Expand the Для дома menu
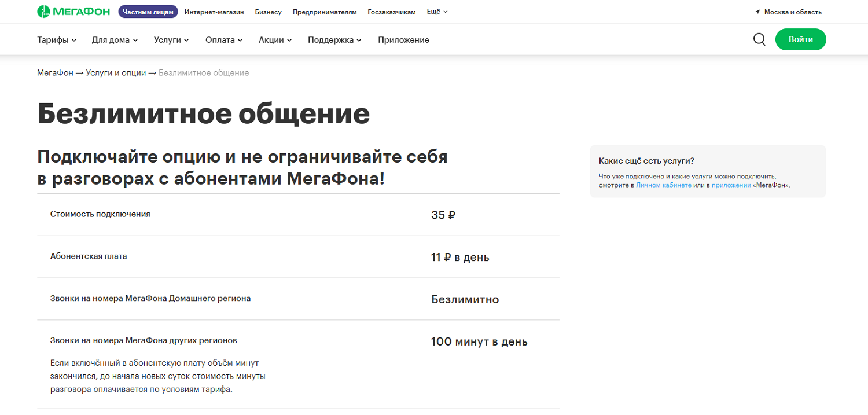 [x=115, y=40]
